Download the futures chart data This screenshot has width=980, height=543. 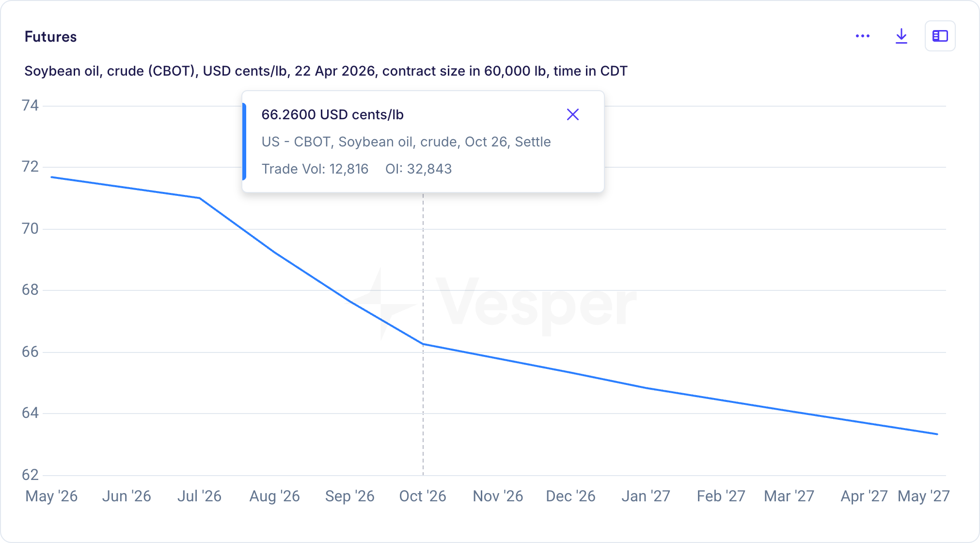(x=901, y=36)
